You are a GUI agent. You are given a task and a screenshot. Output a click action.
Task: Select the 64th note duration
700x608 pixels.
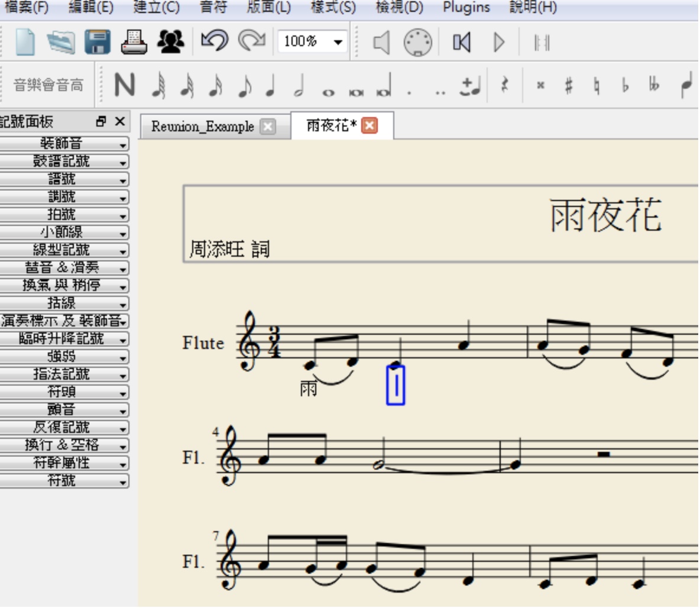pos(159,85)
